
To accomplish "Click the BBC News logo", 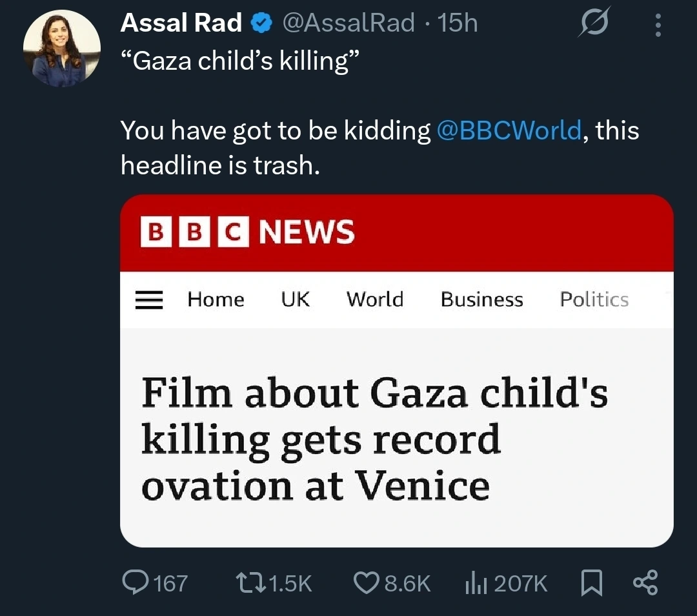I will point(248,232).
